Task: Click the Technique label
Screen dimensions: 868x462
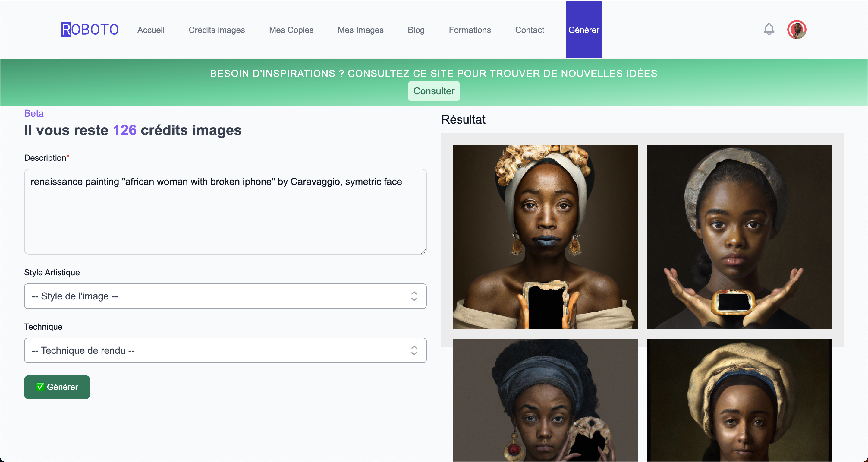Action: (x=43, y=327)
